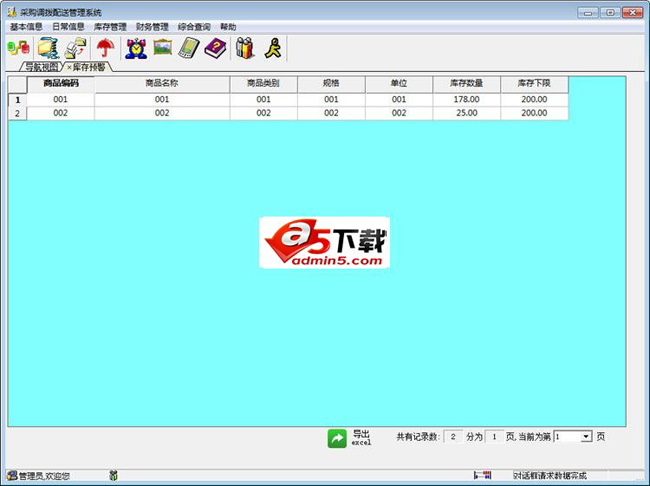Screen dimensions: 650x486
Task: Click row 1's 商品编码 cell 001
Action: 61,100
